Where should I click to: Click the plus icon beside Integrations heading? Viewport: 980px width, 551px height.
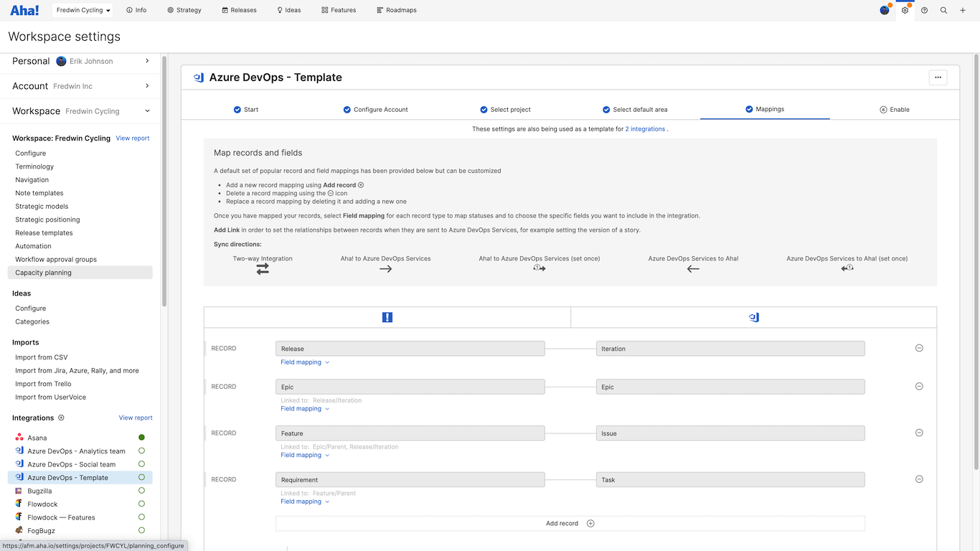pos(61,418)
